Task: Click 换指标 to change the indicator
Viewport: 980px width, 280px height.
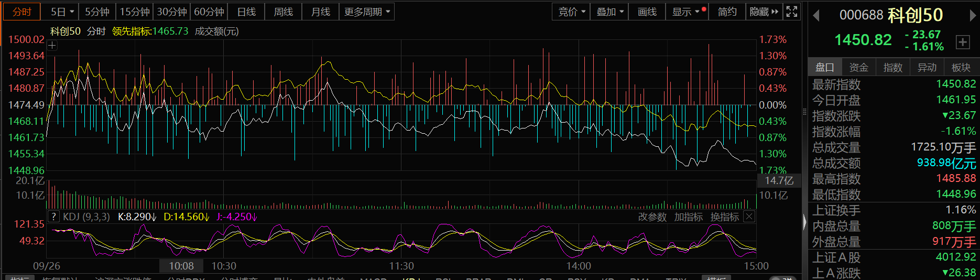Action: 724,217
